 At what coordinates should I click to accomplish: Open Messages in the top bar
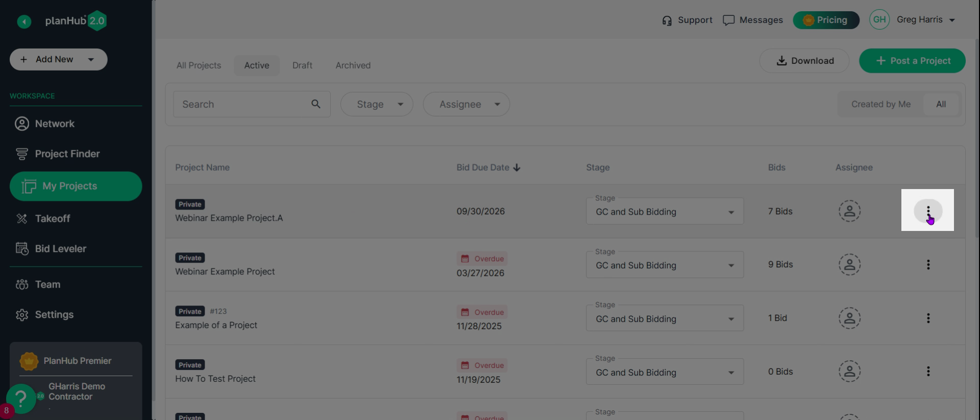(753, 20)
